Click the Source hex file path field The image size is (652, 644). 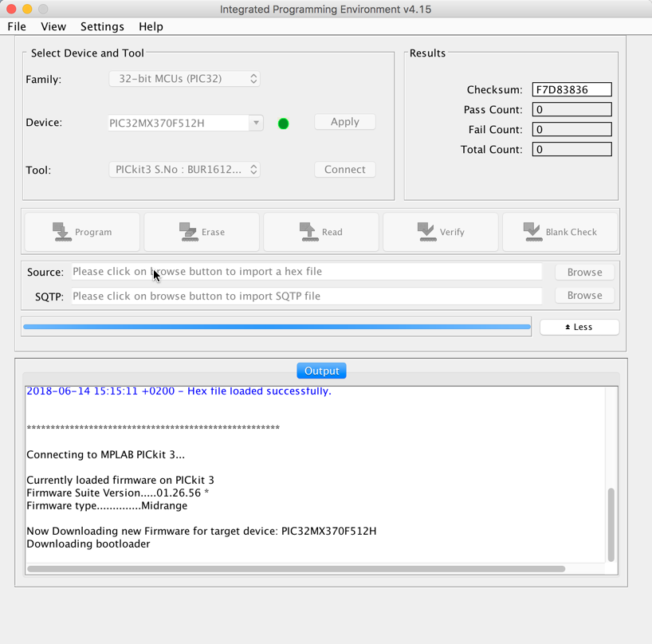[306, 272]
